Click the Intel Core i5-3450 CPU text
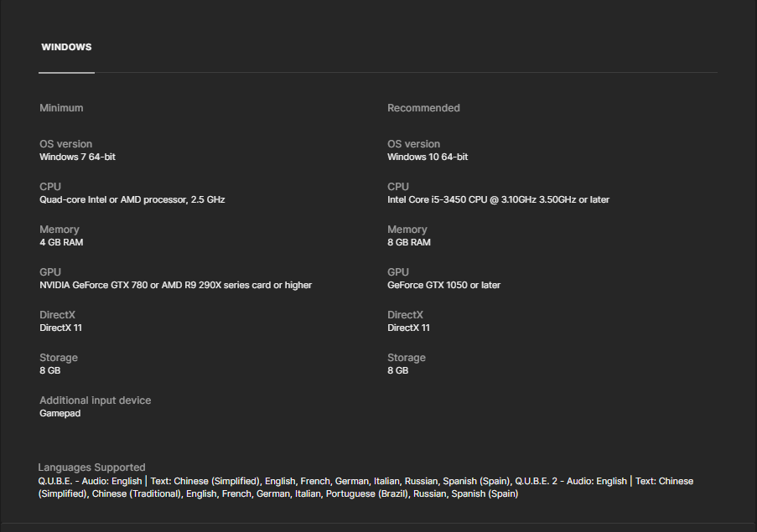Screen dimensions: 757x532 pos(498,199)
